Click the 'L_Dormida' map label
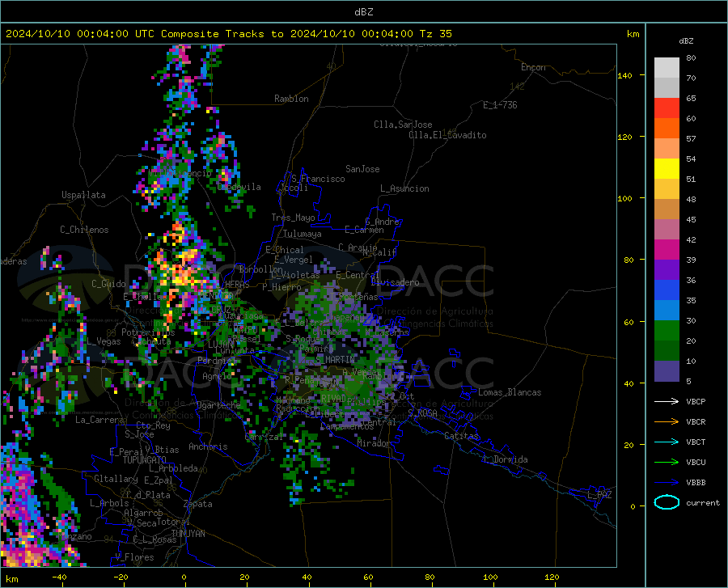 [505, 459]
